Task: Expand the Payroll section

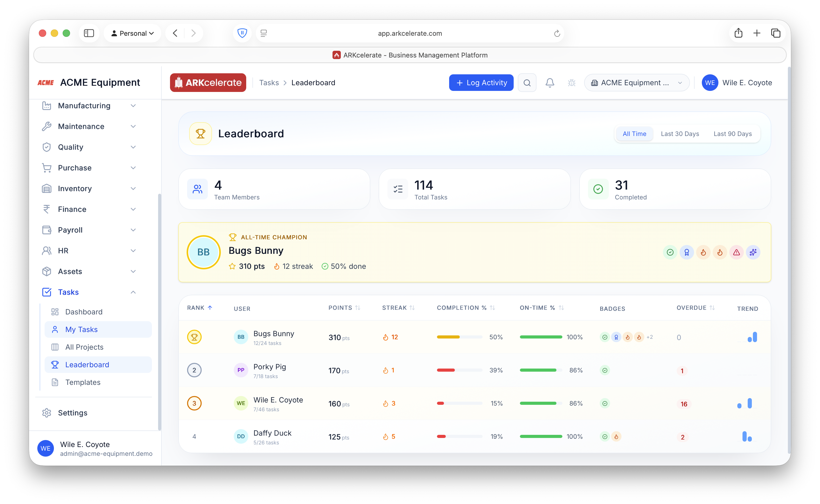Action: click(90, 230)
